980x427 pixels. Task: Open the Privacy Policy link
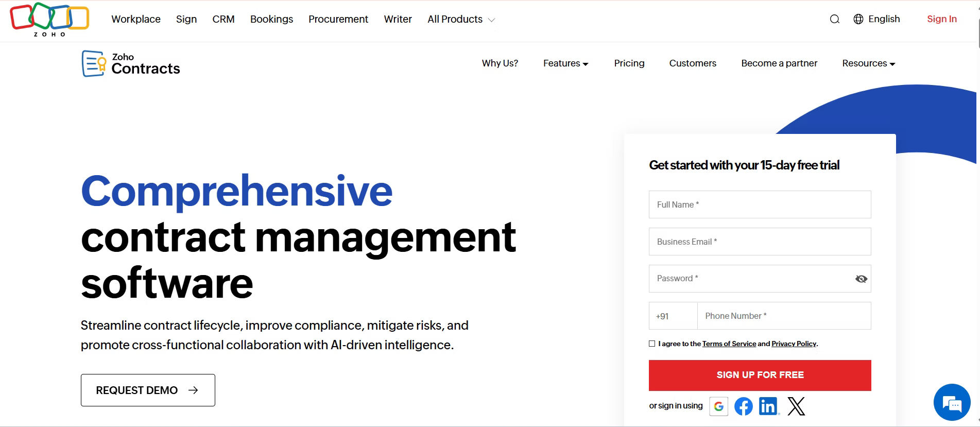[x=794, y=344]
